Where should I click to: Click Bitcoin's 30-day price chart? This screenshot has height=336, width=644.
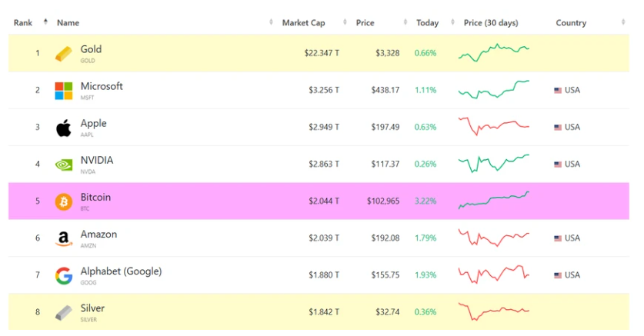click(x=493, y=201)
